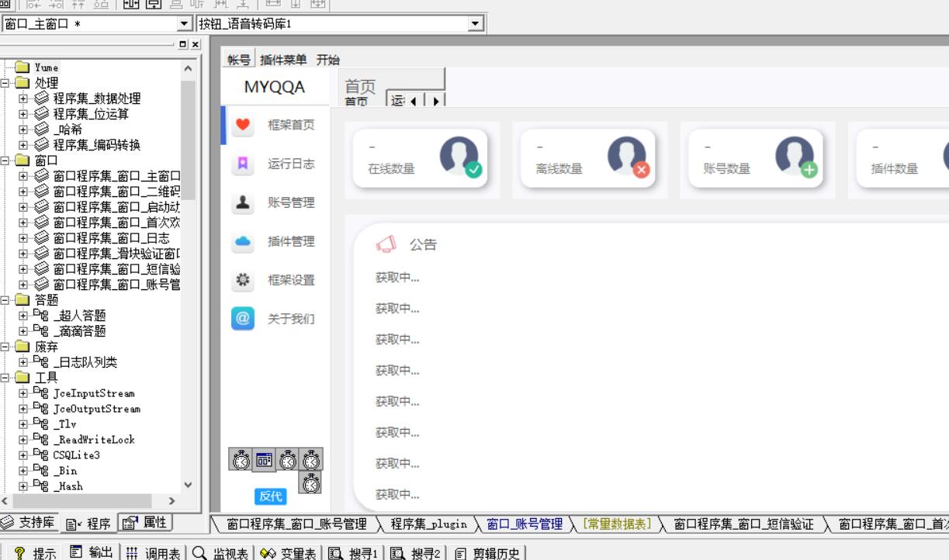Screen dimensions: 949x560
Task: Click the blue @ icon beside 关于我们
Action: (x=243, y=319)
